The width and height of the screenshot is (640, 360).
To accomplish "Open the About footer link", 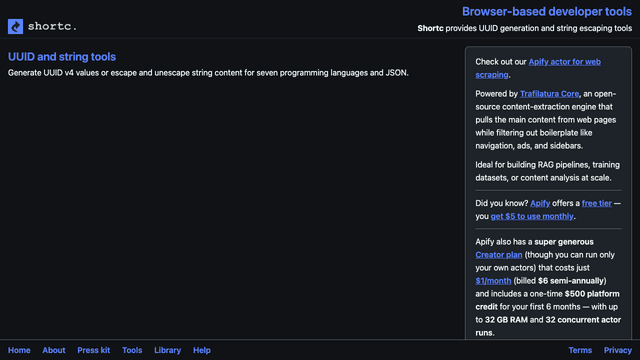I will click(54, 350).
